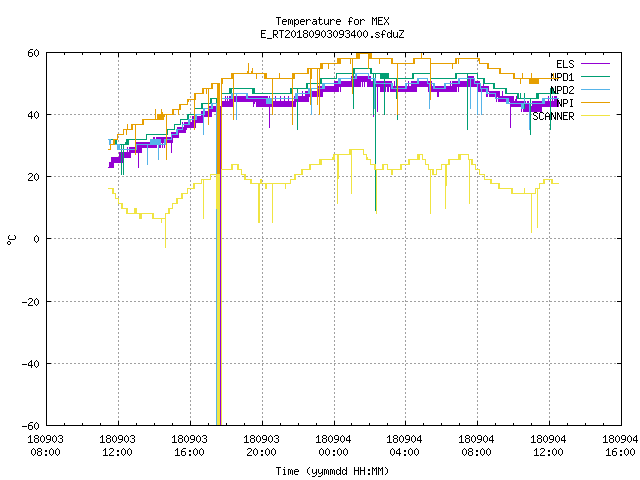Click the °C y-axis unit label

tap(11, 240)
